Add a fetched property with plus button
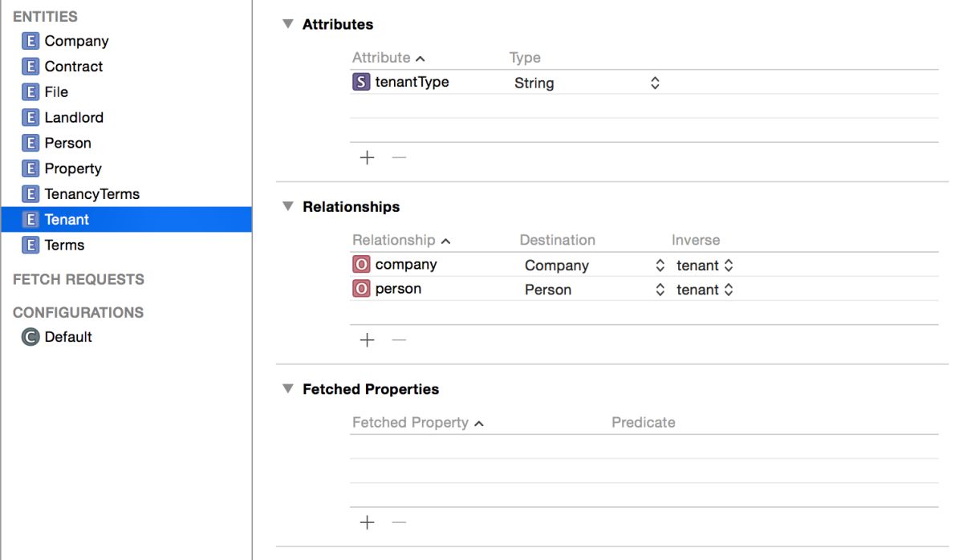The image size is (963, 560). point(368,523)
